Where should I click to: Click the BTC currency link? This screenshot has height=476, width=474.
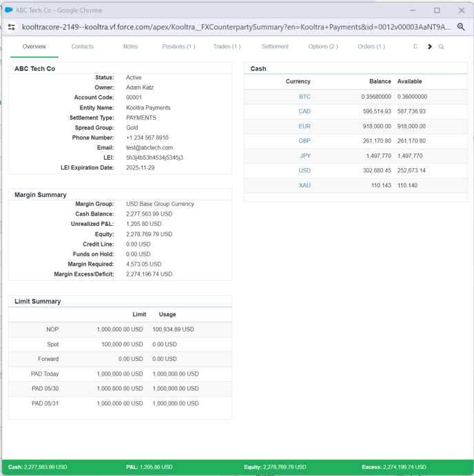coord(305,97)
